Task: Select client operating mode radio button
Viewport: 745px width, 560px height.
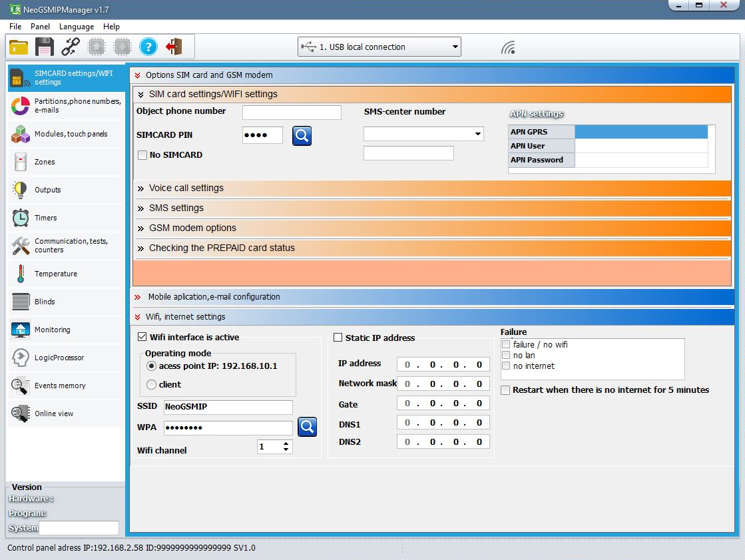Action: pos(152,384)
